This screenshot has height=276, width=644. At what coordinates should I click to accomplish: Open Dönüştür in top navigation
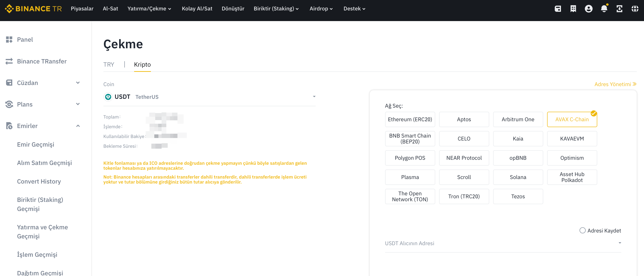(233, 9)
